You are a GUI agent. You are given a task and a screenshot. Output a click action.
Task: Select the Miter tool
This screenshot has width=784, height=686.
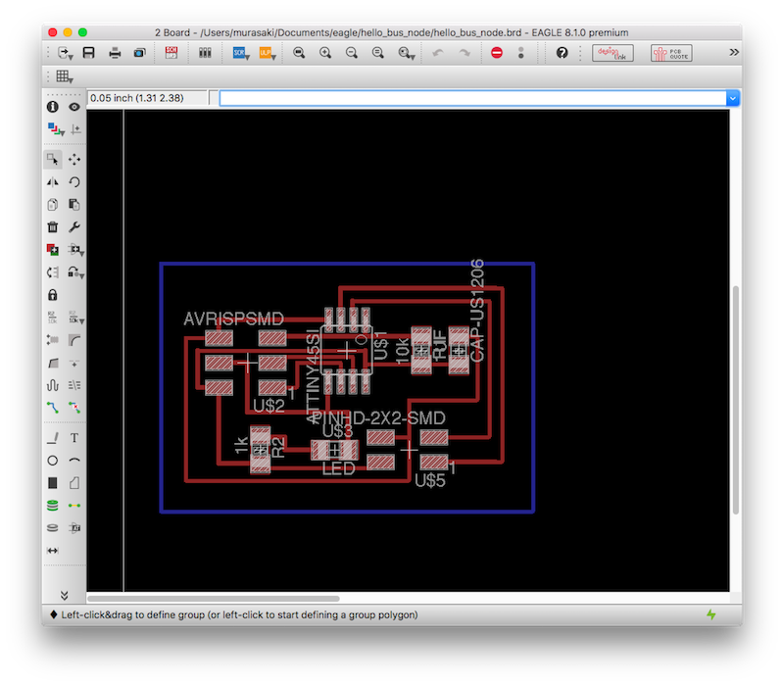click(74, 340)
